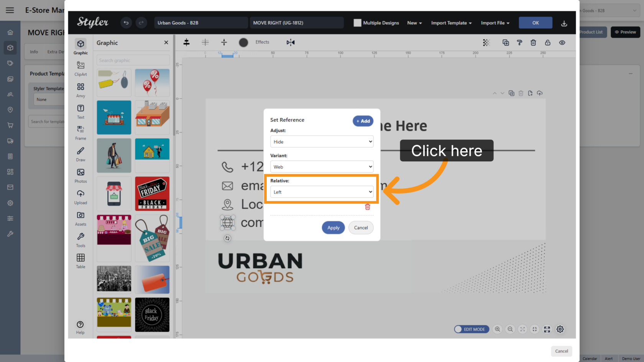The image size is (644, 362).
Task: Open the Graphic tool panel
Action: click(x=80, y=47)
